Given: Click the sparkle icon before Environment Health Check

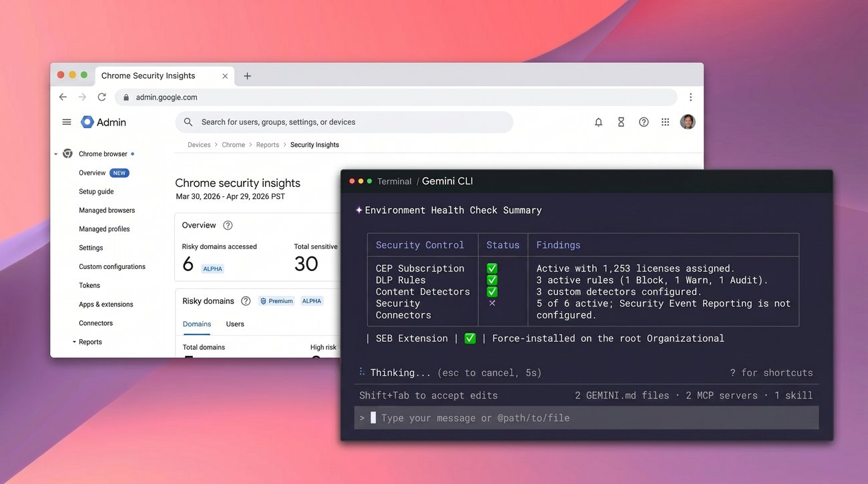Looking at the screenshot, I should tap(359, 210).
